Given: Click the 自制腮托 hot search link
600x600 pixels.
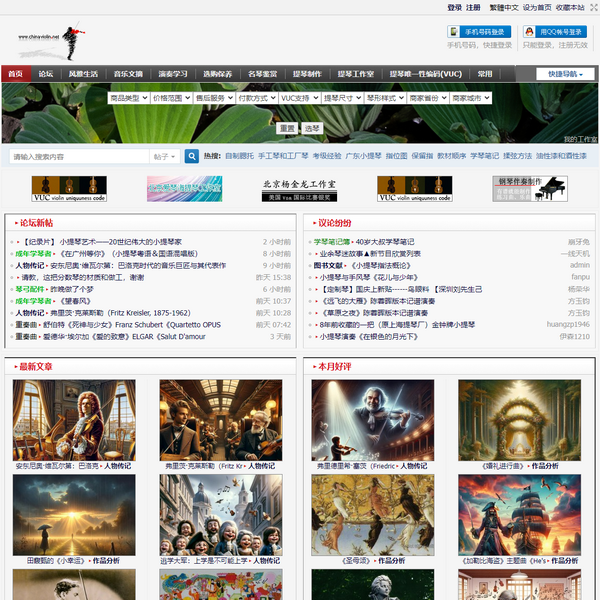Looking at the screenshot, I should (x=239, y=157).
